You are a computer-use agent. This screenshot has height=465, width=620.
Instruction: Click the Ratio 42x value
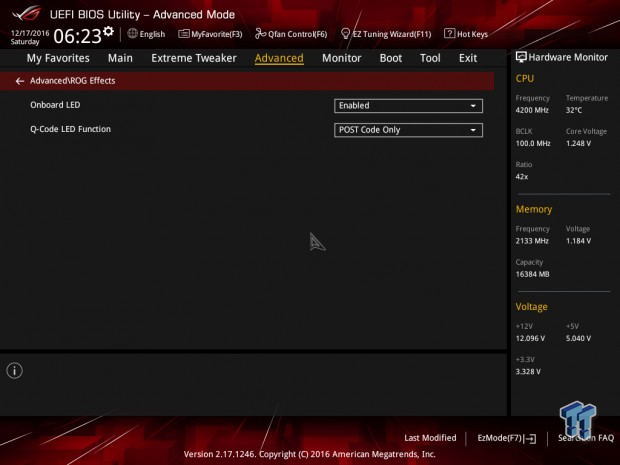[522, 177]
